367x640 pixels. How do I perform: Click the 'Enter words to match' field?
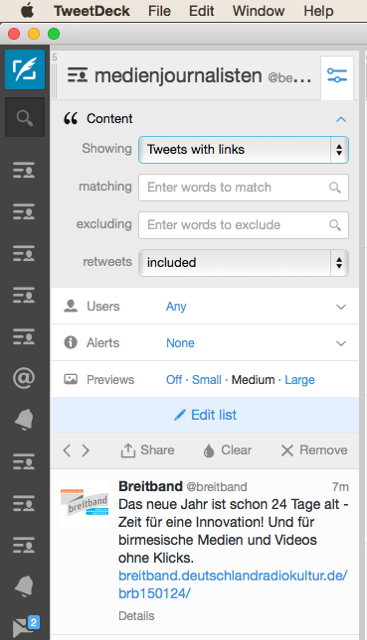click(243, 187)
